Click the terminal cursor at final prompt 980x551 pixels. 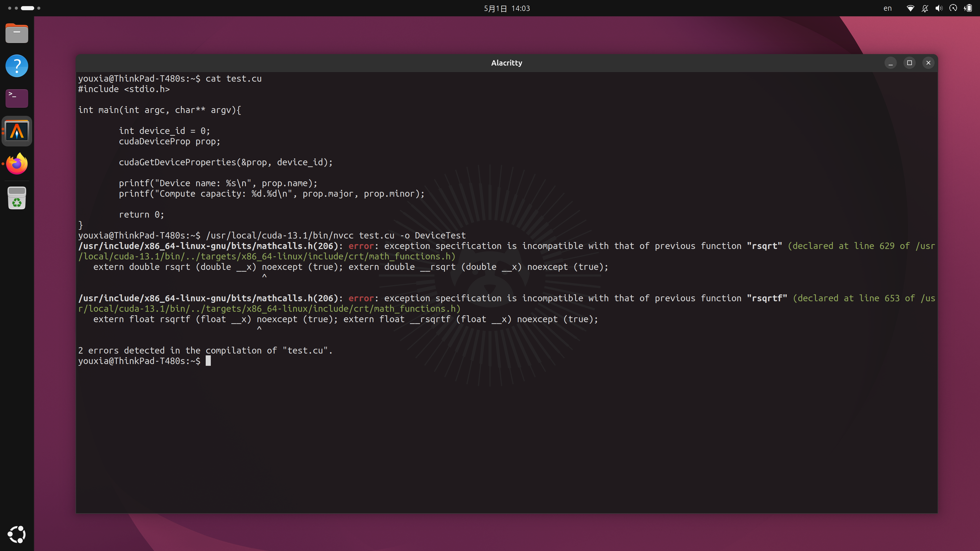tap(208, 361)
